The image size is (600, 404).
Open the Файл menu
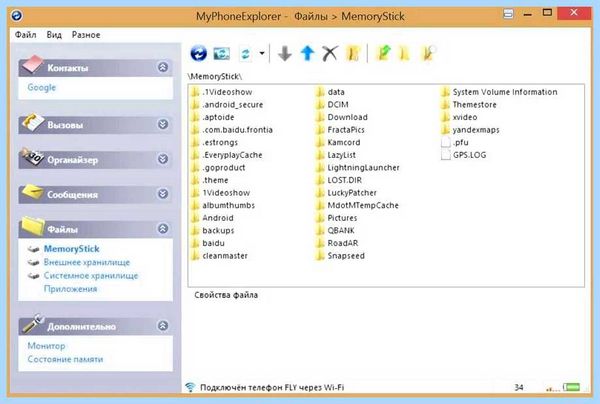click(26, 35)
